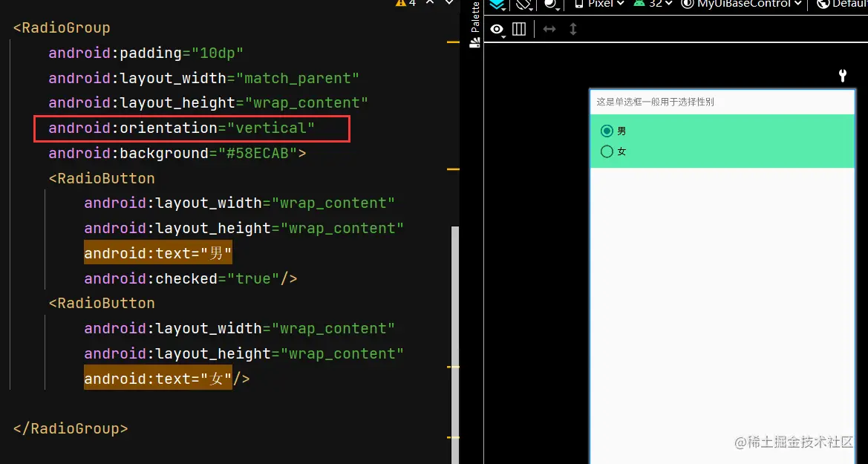Open the preview orientation menu icon
Screen dimensions: 868x464
coord(523,4)
